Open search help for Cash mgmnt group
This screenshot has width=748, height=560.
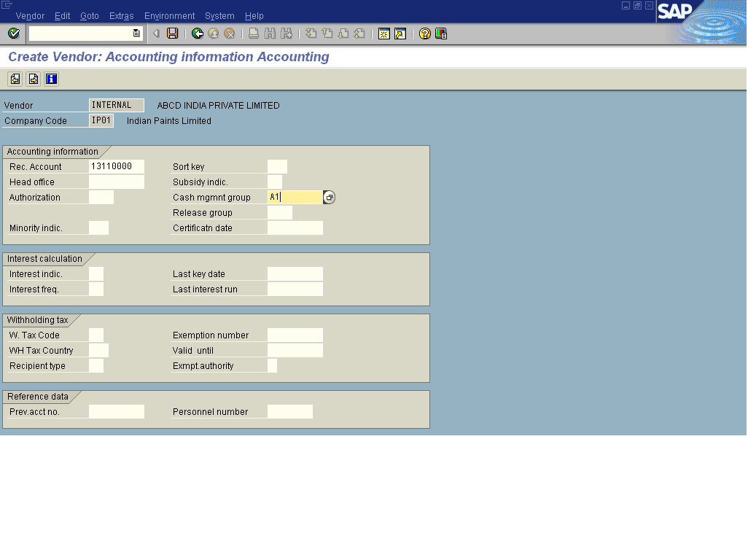(330, 198)
